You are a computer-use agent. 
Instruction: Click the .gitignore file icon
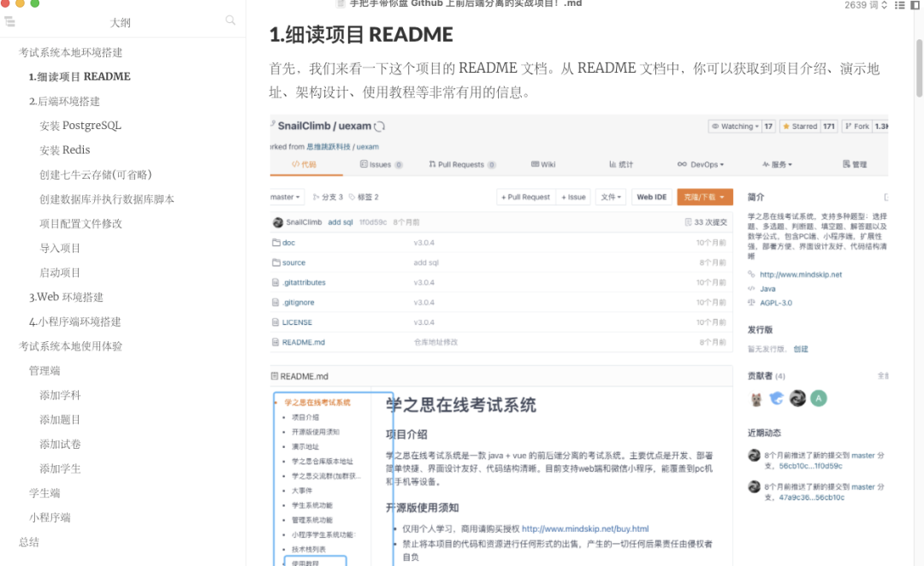click(x=275, y=303)
